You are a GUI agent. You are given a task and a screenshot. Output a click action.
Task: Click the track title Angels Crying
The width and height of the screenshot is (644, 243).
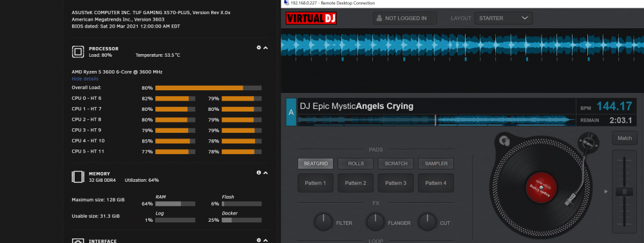pyautogui.click(x=384, y=106)
